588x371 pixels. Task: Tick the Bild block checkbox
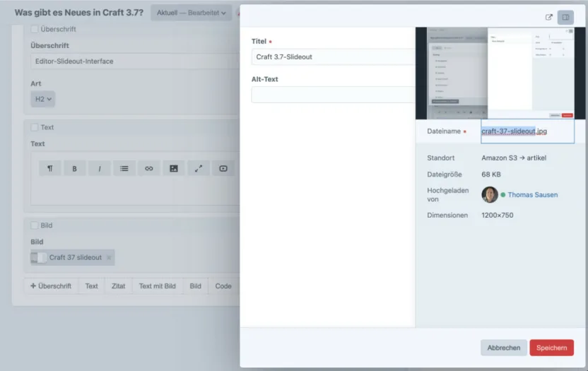pos(35,225)
